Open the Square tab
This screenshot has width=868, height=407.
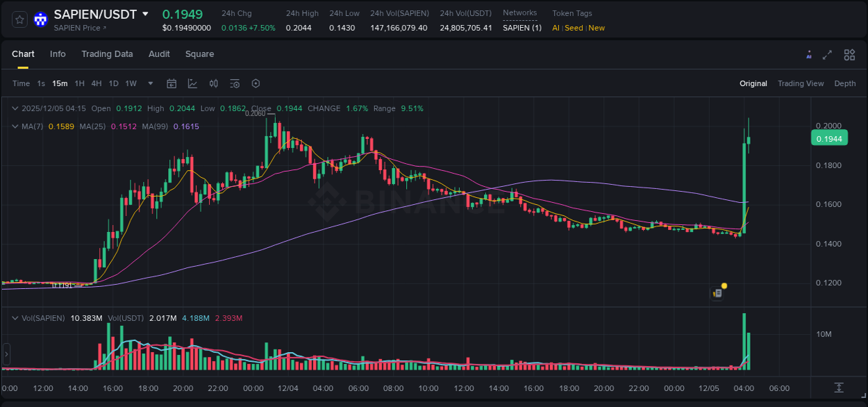tap(199, 54)
